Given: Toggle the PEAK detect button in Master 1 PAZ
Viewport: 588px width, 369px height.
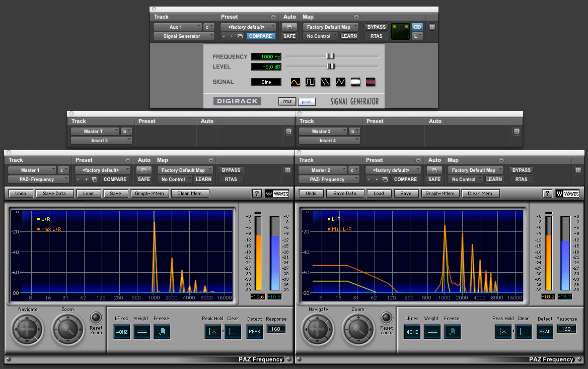Looking at the screenshot, I should [x=255, y=332].
